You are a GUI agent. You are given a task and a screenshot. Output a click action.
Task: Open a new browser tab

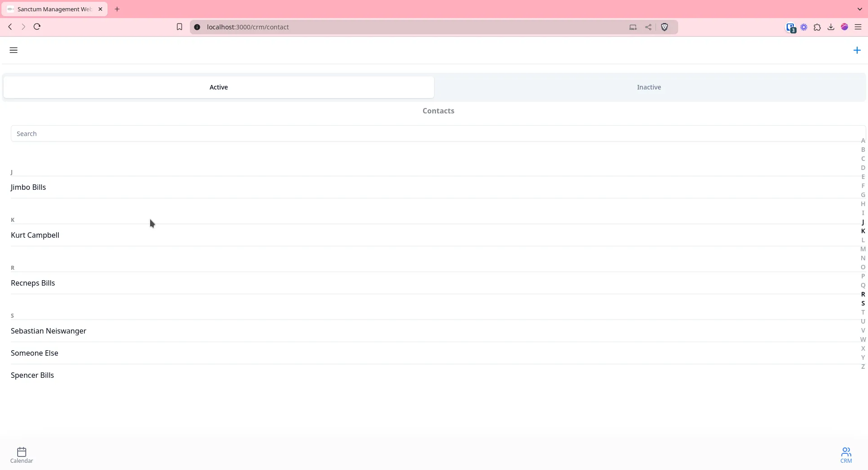(x=117, y=9)
